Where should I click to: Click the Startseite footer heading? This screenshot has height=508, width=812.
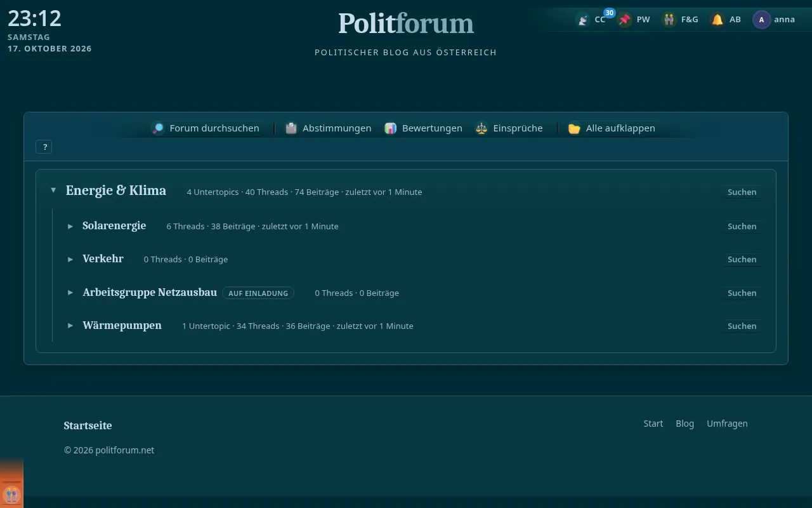pyautogui.click(x=88, y=425)
